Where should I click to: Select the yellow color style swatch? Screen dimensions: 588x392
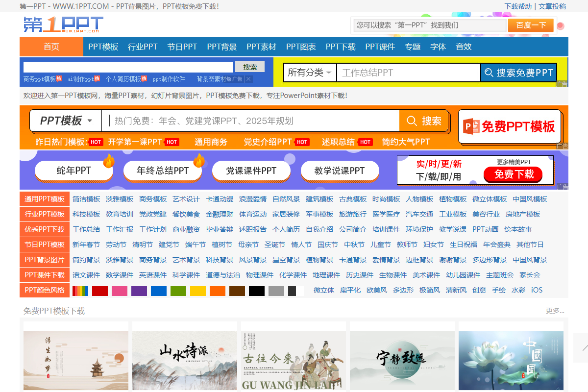coord(197,291)
